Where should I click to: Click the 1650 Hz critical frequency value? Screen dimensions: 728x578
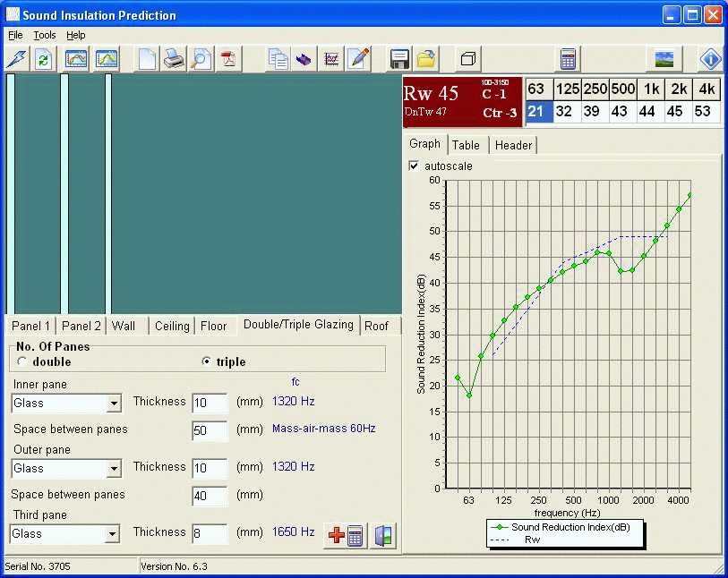[x=294, y=531]
